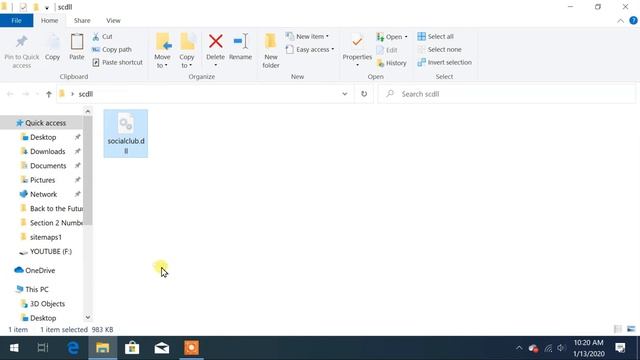Open Microsoft Store from taskbar
640x360 pixels.
point(132,348)
